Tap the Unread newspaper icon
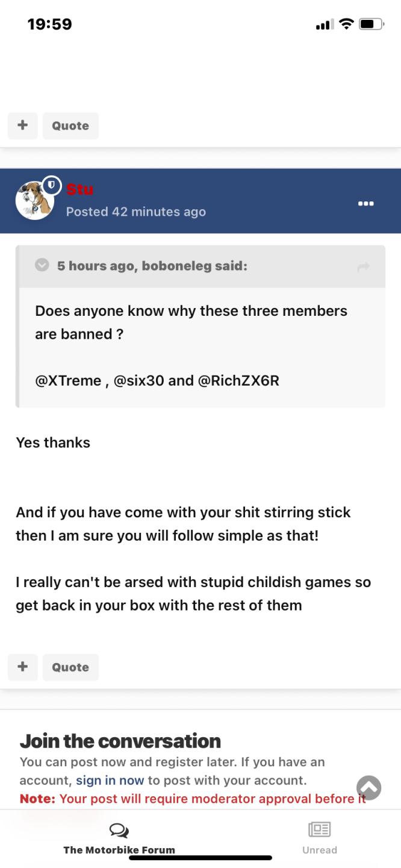The height and width of the screenshot is (868, 401). [x=320, y=830]
